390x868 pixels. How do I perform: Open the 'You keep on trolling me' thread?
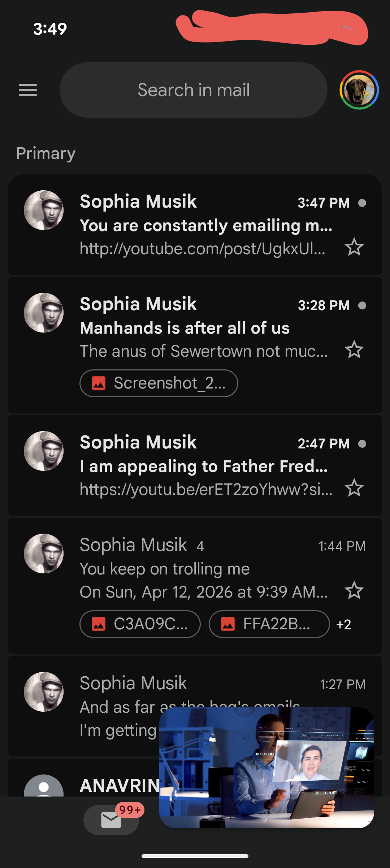(x=202, y=569)
